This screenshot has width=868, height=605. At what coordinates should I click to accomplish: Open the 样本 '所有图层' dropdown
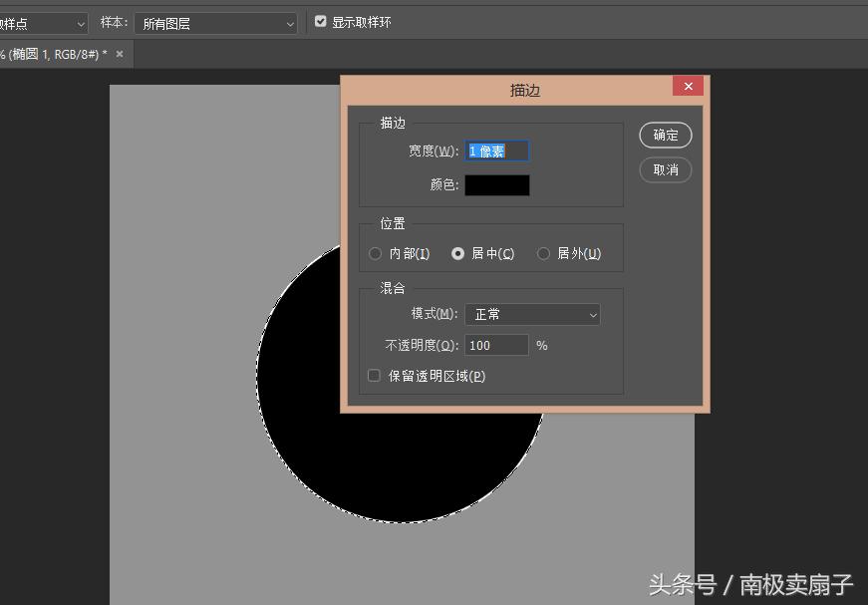pyautogui.click(x=214, y=23)
